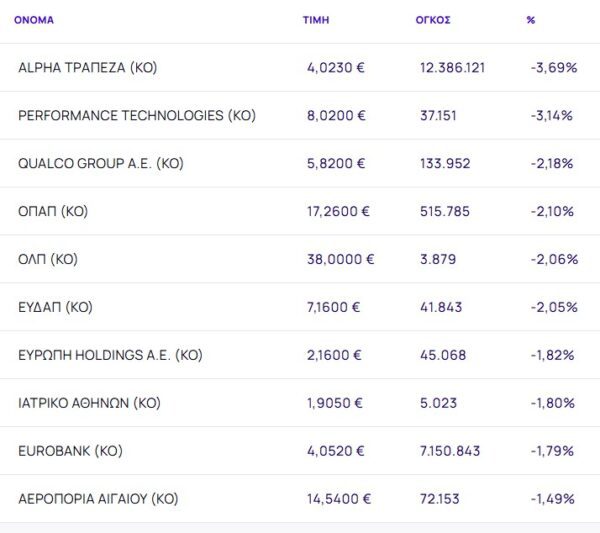
Task: Sort table by ΟΝΟΜΑ column header
Action: (x=34, y=20)
